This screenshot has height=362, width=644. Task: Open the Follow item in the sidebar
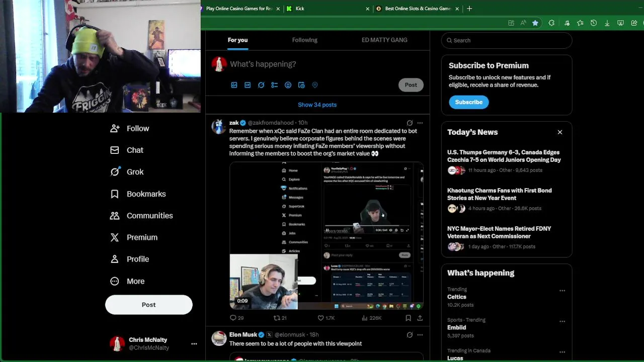tap(130, 128)
